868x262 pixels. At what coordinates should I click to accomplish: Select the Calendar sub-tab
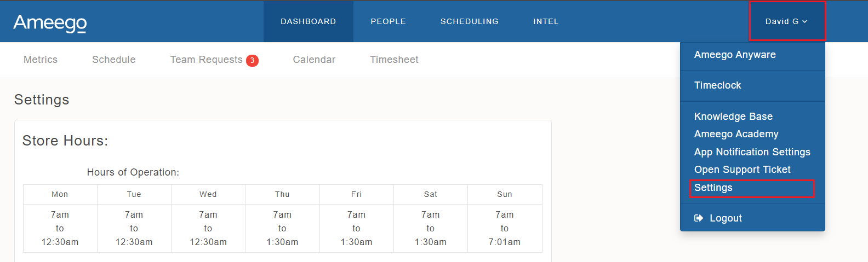[314, 60]
